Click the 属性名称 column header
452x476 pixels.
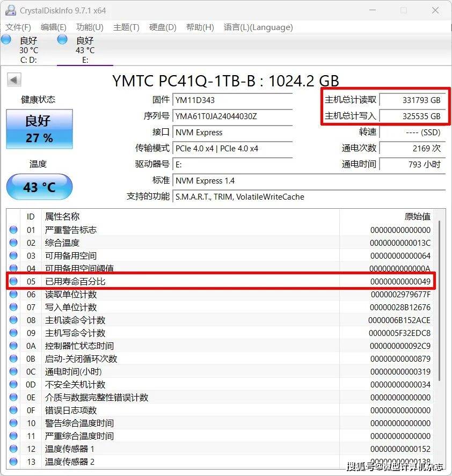pos(62,216)
